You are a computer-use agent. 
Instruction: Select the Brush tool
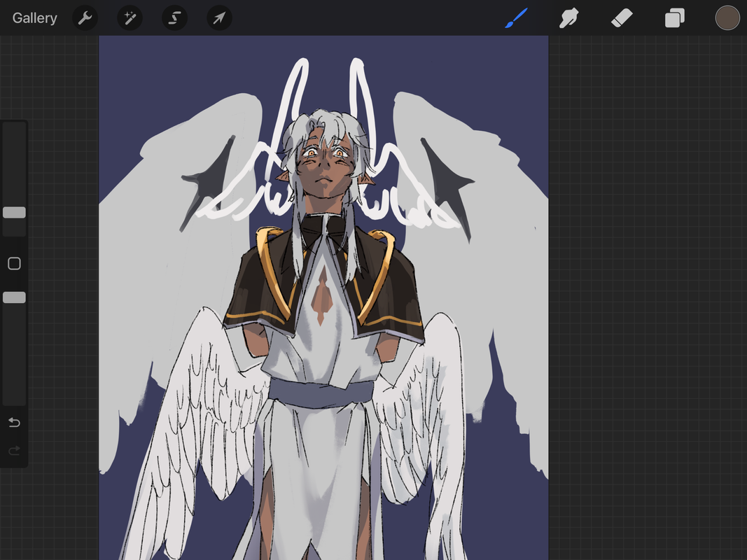point(517,18)
